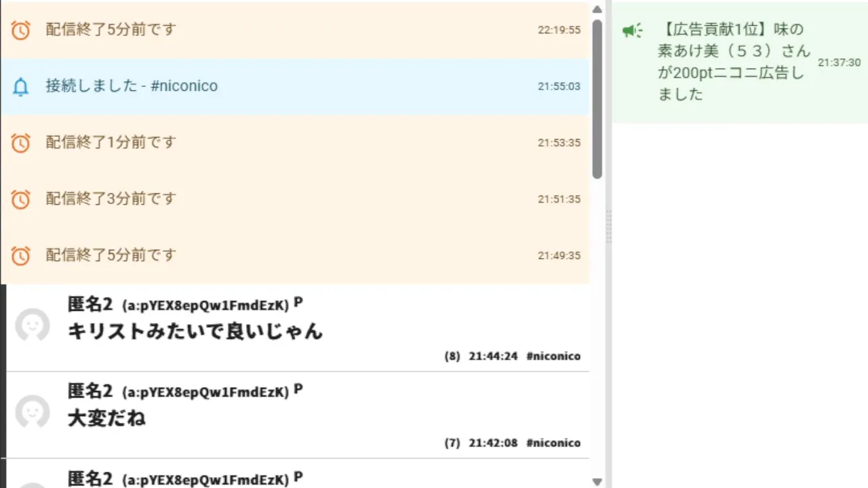Select comment text 大変だね
The width and height of the screenshot is (868, 488).
pyautogui.click(x=106, y=418)
